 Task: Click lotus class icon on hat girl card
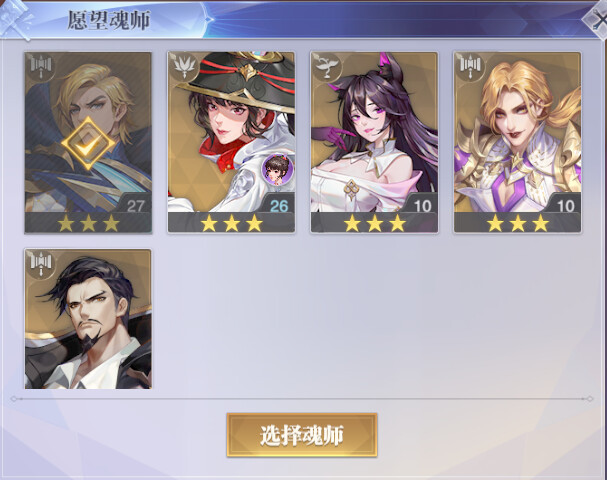pyautogui.click(x=184, y=66)
